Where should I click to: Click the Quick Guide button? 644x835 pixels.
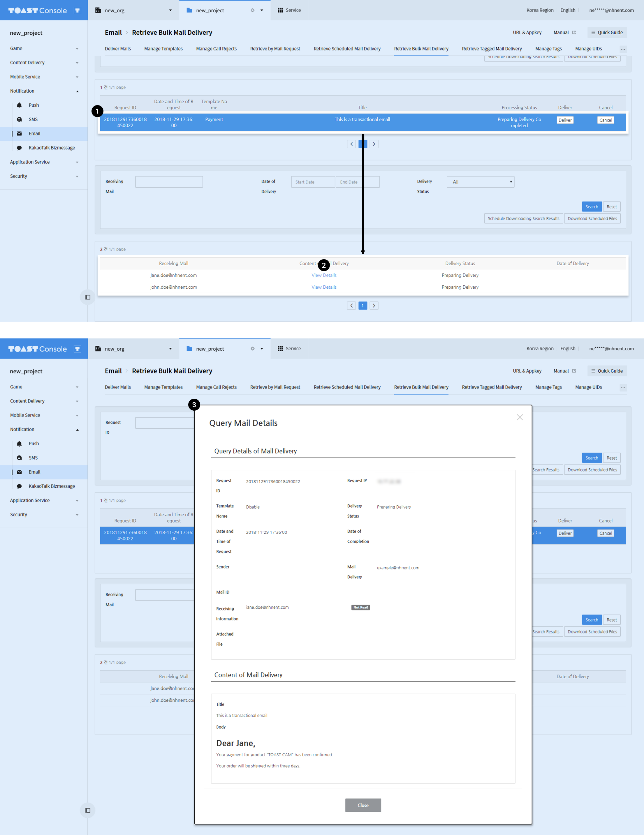coord(607,33)
